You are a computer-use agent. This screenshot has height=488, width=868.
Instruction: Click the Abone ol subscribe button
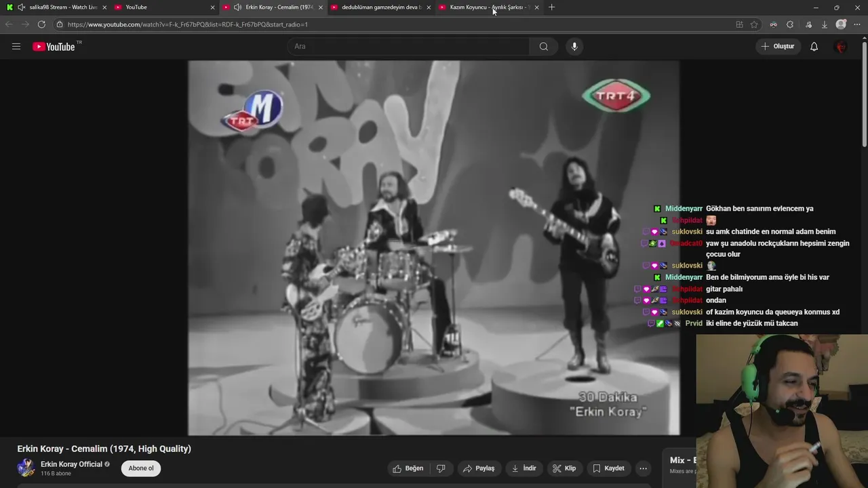click(x=141, y=468)
